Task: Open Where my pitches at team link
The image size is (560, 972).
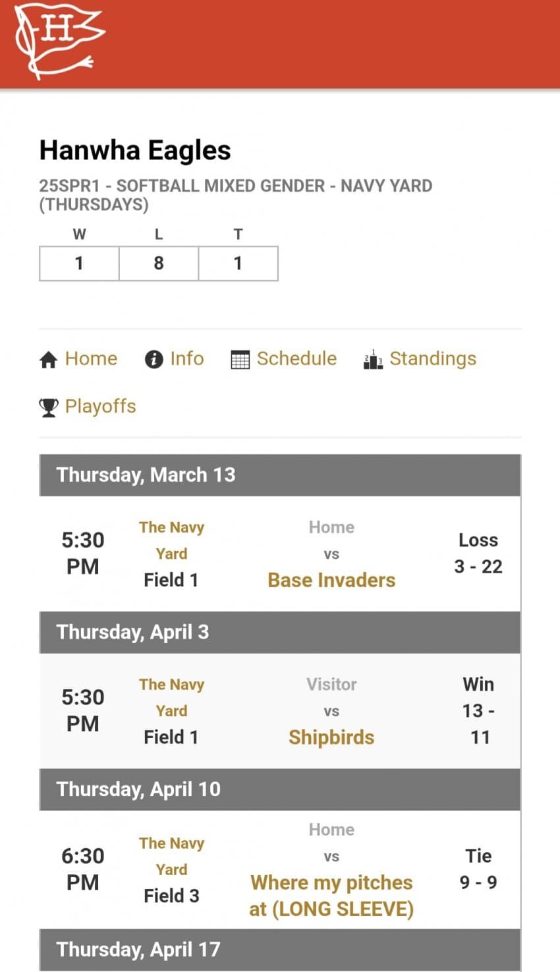Action: tap(331, 896)
